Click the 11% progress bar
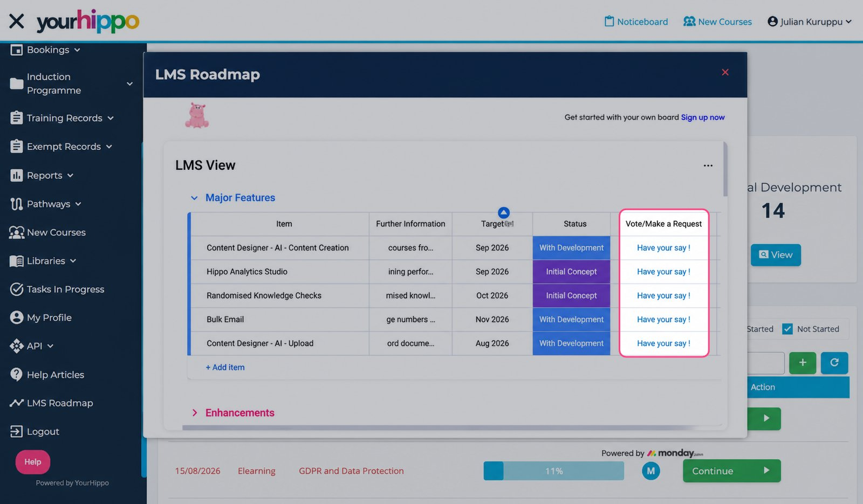The image size is (863, 504). pyautogui.click(x=554, y=471)
